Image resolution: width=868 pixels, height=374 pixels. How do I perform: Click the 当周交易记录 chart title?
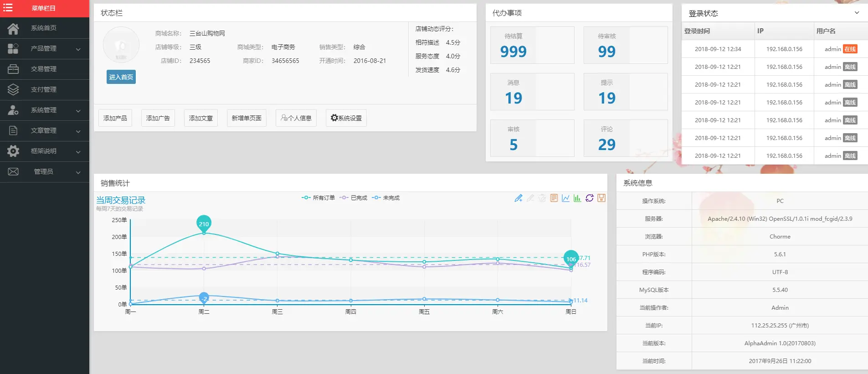coord(121,200)
